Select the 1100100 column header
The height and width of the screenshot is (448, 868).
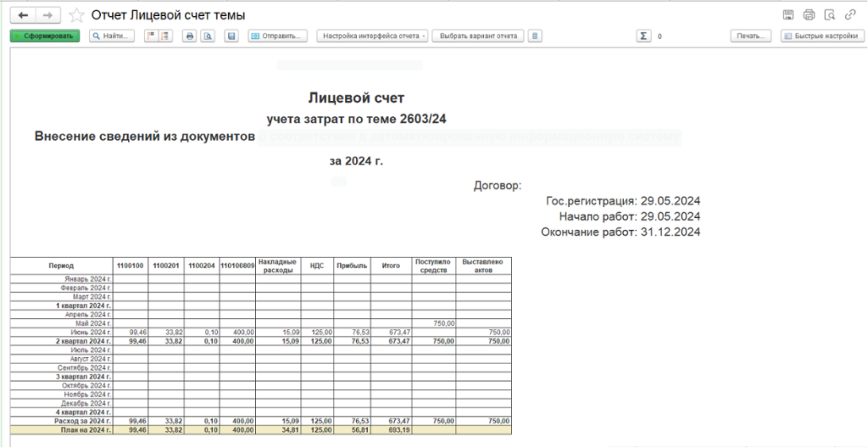[x=131, y=266]
